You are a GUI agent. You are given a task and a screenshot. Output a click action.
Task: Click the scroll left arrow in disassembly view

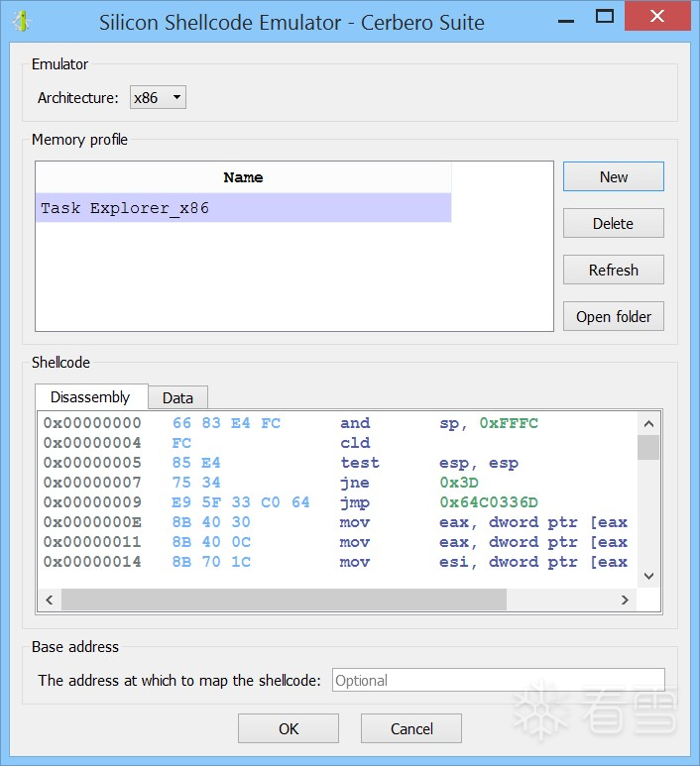[50, 600]
